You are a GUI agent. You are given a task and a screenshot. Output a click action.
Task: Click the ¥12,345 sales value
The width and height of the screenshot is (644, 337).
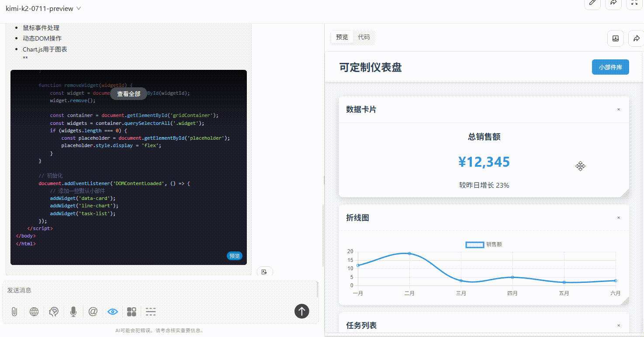484,162
